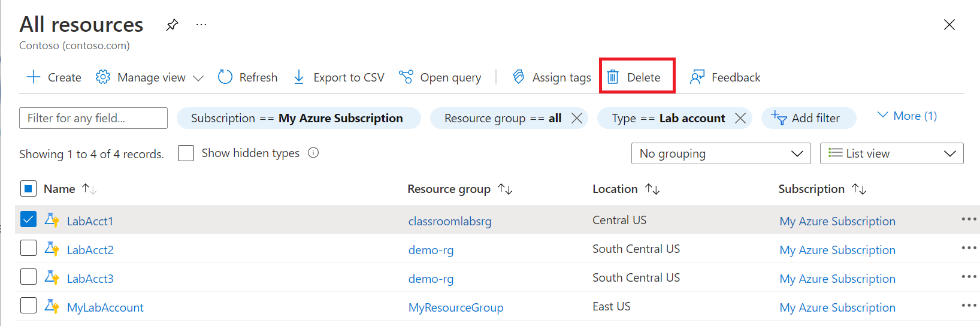Open the LabAcct1 resource
This screenshot has height=326, width=980.
(x=90, y=221)
